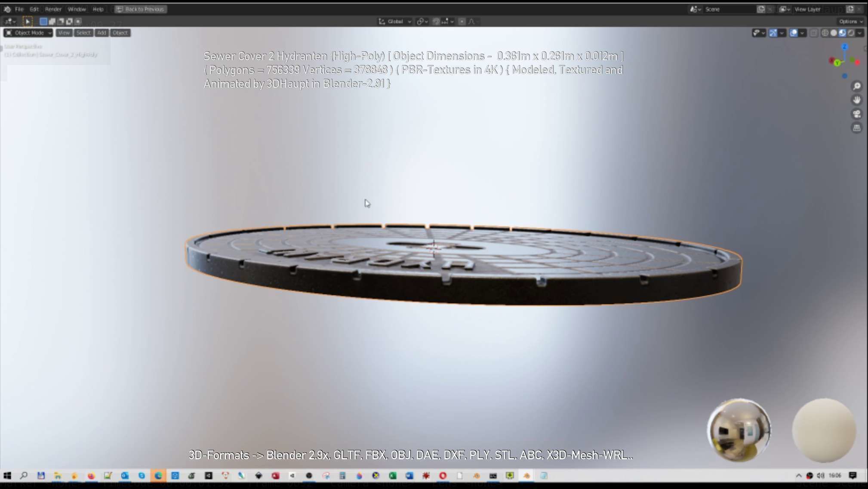Toggle Show Overlays button
868x489 pixels.
tap(794, 33)
